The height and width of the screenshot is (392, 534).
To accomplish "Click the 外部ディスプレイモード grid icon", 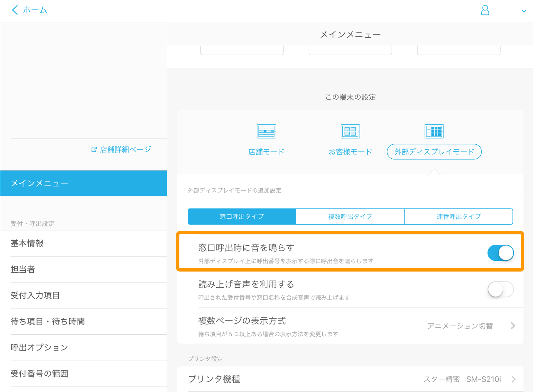I will 434,131.
